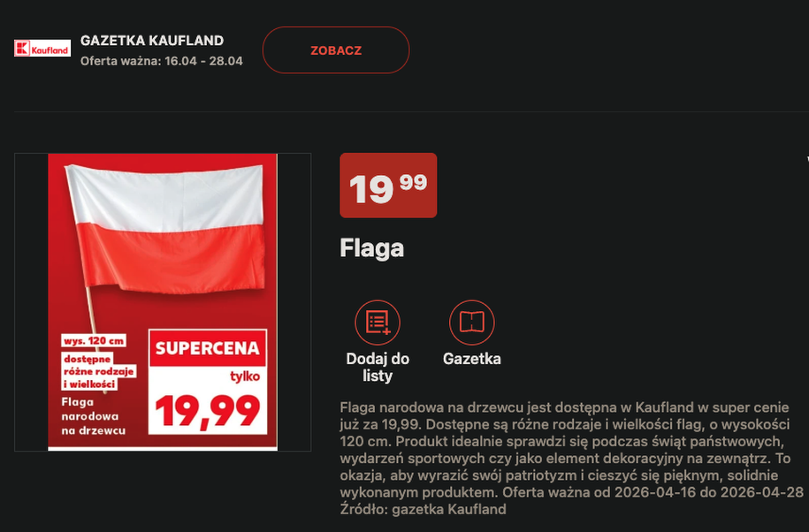This screenshot has height=532, width=809.
Task: Click the SUPERCENA banner in the image
Action: pyautogui.click(x=207, y=348)
